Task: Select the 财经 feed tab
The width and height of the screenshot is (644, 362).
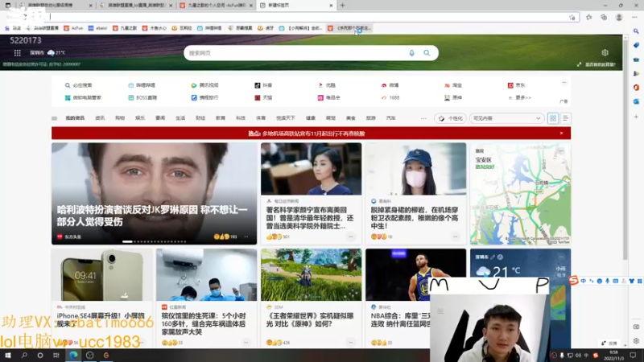Action: click(200, 118)
